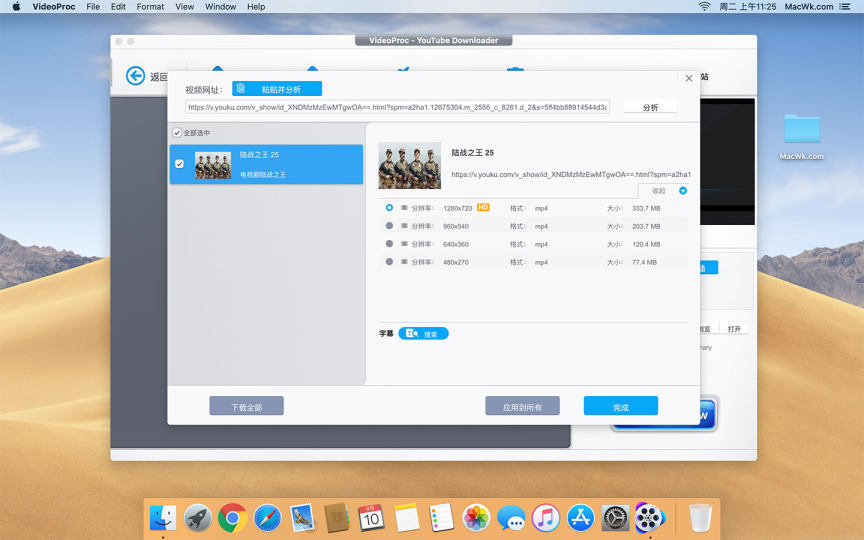Choose the 480x270 resolution option
The width and height of the screenshot is (864, 540).
[389, 262]
